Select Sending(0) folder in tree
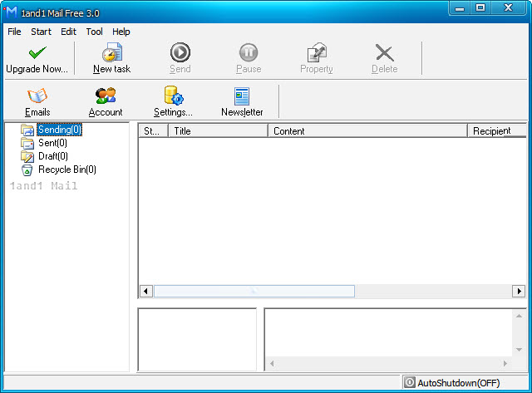 point(59,130)
